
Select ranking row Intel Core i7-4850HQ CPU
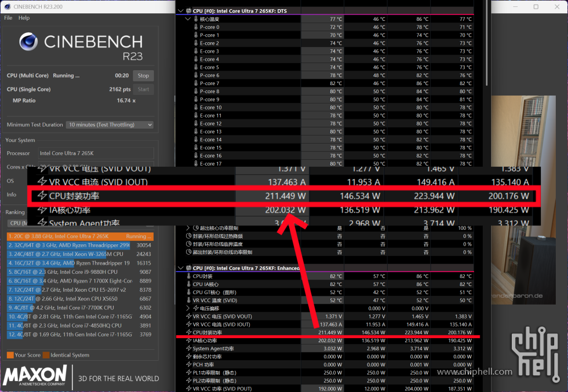coord(80,325)
